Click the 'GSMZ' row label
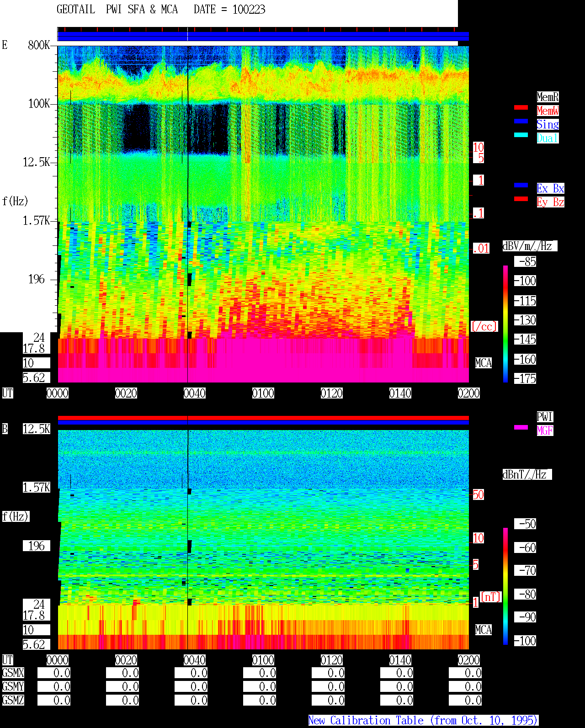This screenshot has width=585, height=728. click(13, 700)
